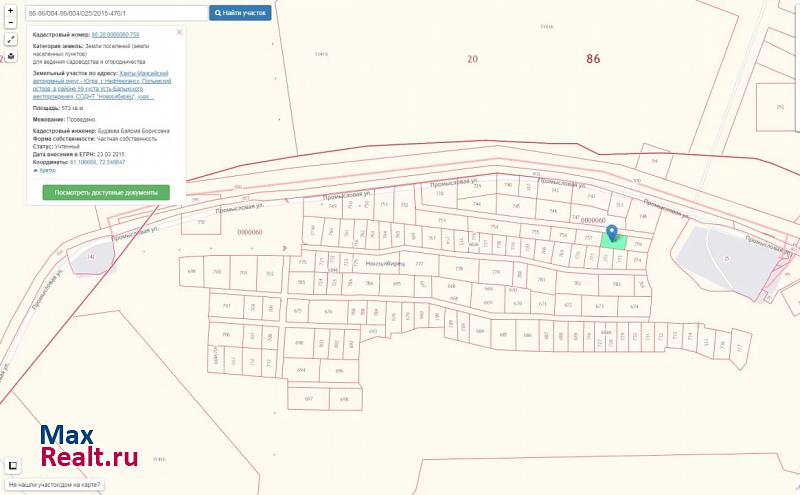Zoom out with the minus button
800x495 pixels.
tap(10, 23)
